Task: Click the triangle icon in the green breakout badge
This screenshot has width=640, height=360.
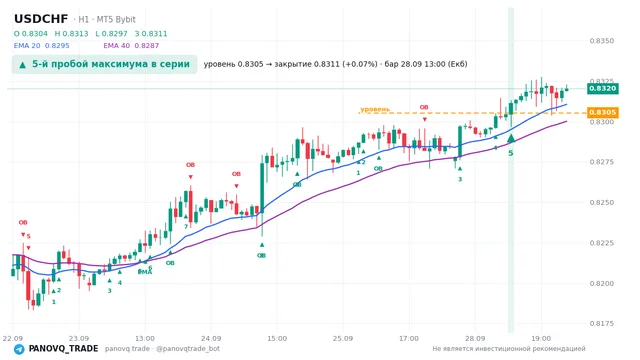Action: coord(22,64)
